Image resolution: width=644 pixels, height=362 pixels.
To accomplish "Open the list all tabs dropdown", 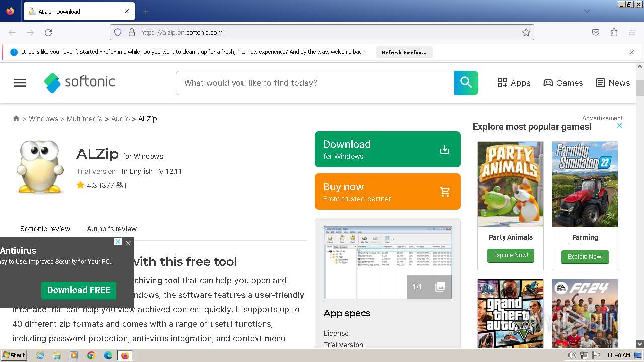I will click(x=587, y=11).
